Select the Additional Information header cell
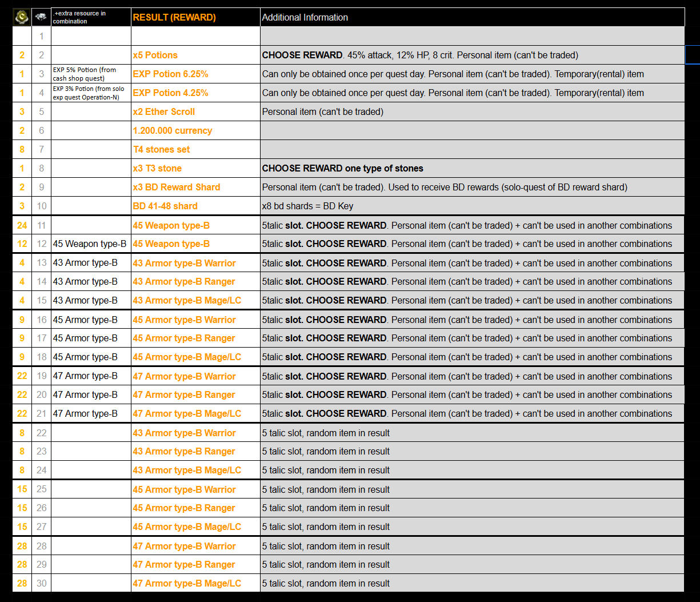700x602 pixels. 305,17
